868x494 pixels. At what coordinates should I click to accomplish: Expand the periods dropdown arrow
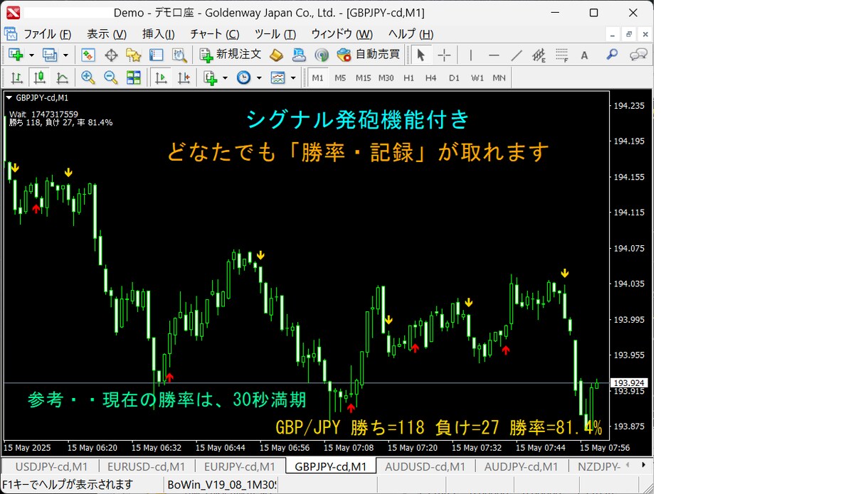pyautogui.click(x=259, y=77)
